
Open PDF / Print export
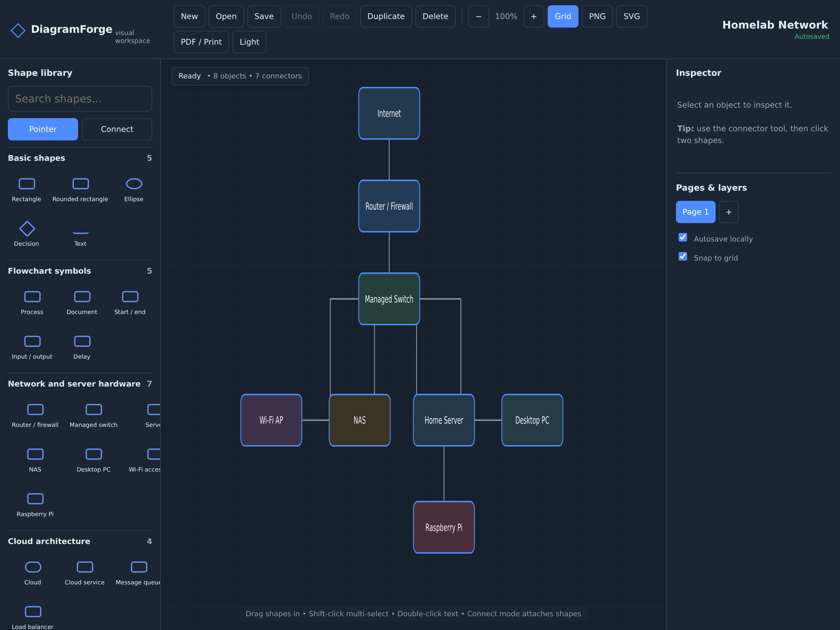201,42
